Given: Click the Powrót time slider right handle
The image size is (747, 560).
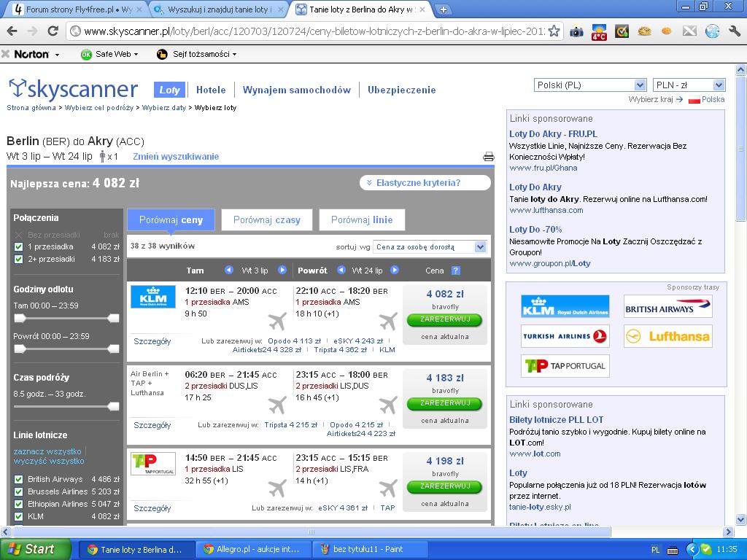Looking at the screenshot, I should click(x=113, y=349).
